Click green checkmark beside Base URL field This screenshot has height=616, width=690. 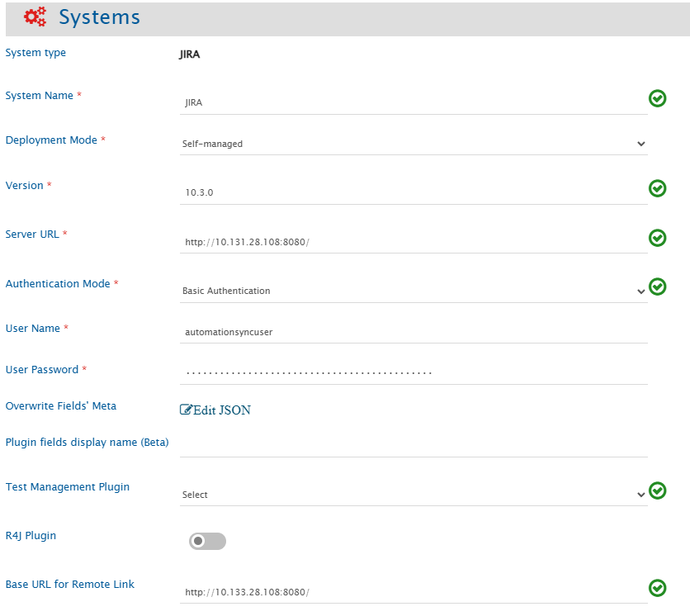point(657,588)
